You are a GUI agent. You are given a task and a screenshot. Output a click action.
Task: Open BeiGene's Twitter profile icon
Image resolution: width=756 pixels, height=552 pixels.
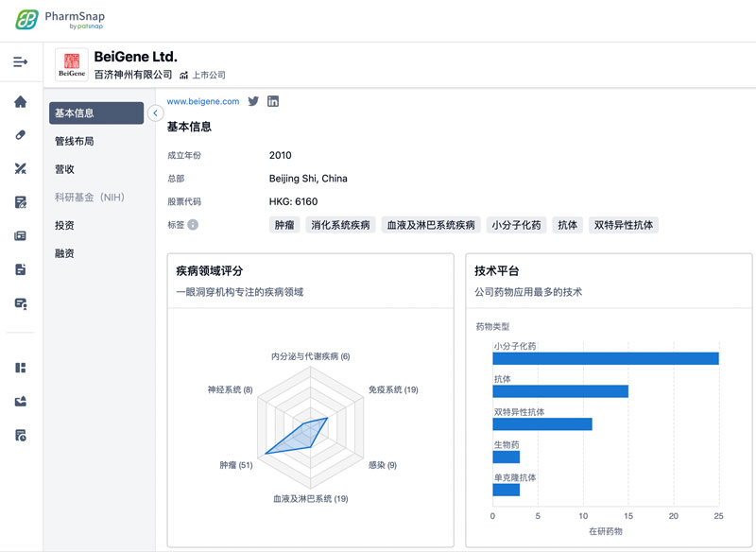pyautogui.click(x=253, y=101)
